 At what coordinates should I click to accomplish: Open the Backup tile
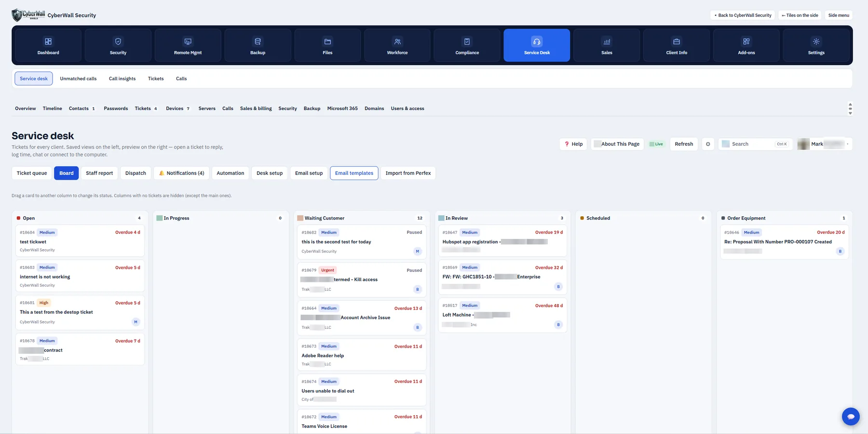point(258,45)
